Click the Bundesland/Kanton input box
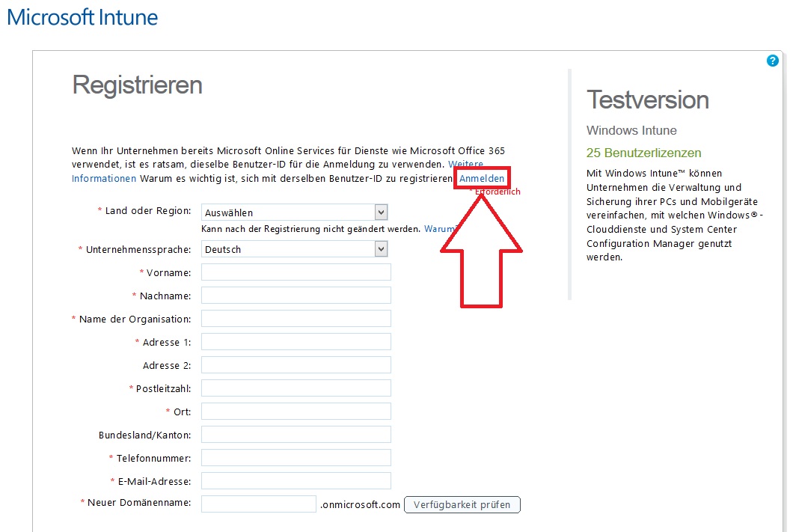 pyautogui.click(x=296, y=435)
